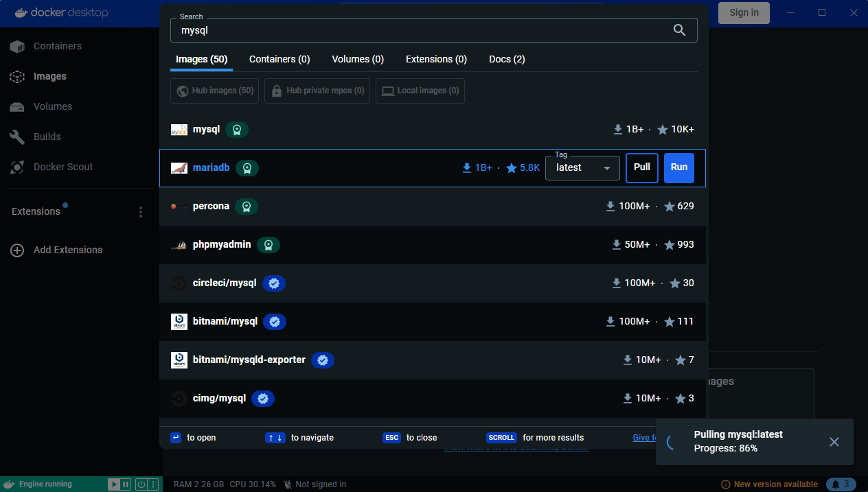
Task: Click the official image badge beside percona
Action: [x=247, y=207]
